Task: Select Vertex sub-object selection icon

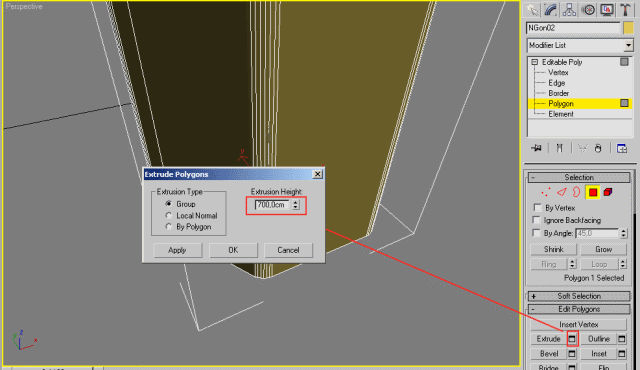Action: tap(546, 192)
